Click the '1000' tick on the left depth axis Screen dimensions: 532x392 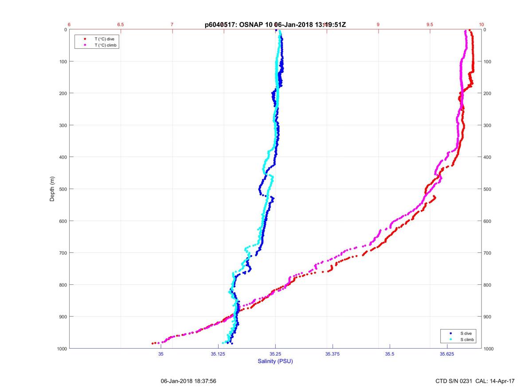pyautogui.click(x=61, y=349)
